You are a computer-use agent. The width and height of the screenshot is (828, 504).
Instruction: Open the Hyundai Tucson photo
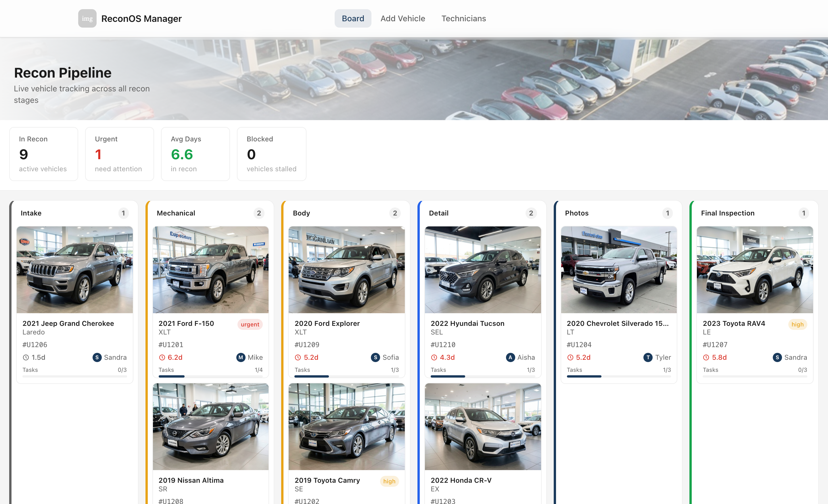click(483, 270)
